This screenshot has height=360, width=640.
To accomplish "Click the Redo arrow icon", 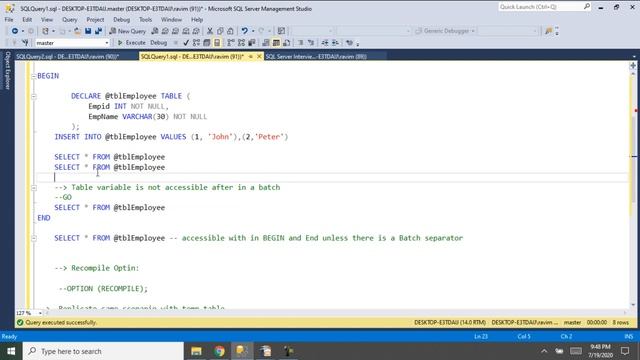I will 261,31.
